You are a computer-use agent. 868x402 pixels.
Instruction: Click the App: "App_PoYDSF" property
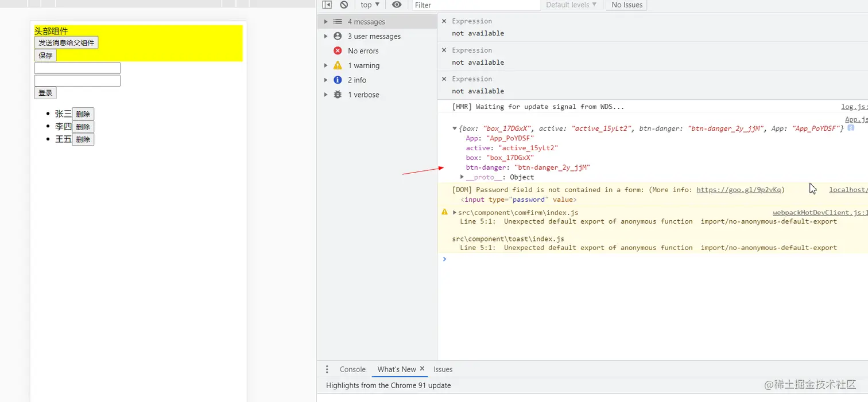(x=500, y=138)
